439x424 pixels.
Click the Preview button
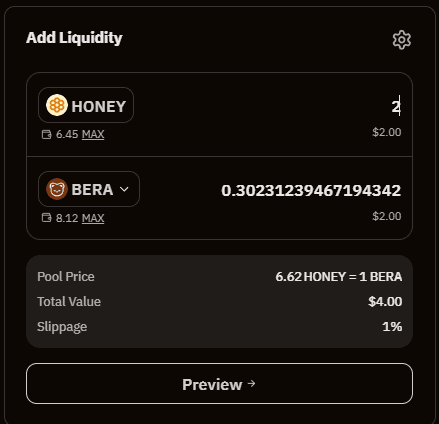[219, 383]
